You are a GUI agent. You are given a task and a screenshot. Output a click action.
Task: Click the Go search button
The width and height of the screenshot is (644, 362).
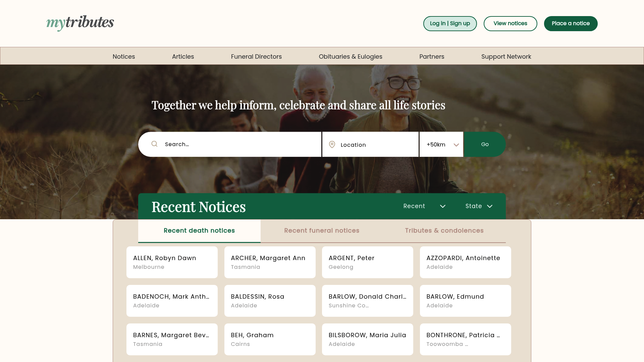click(485, 144)
